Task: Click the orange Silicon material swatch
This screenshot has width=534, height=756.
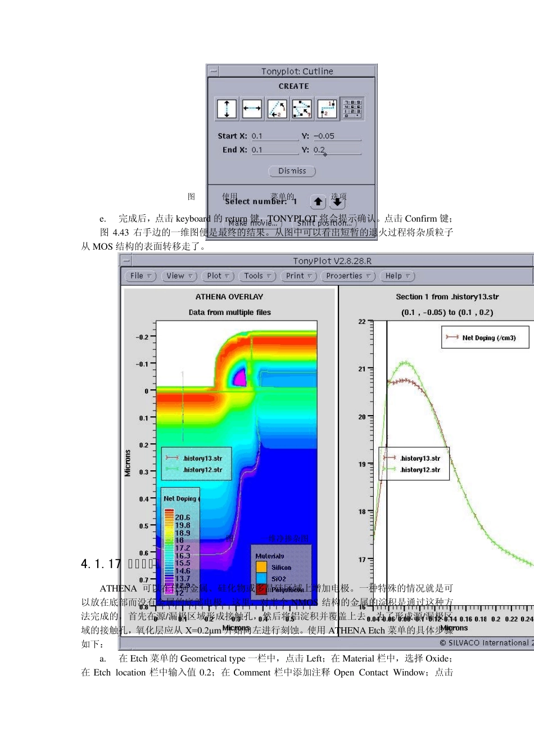Action: tap(261, 567)
